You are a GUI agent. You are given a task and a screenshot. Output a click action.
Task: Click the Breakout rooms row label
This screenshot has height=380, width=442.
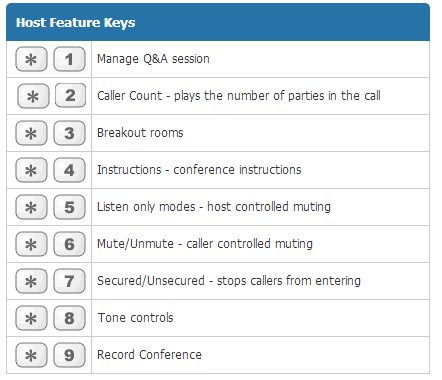coord(140,133)
